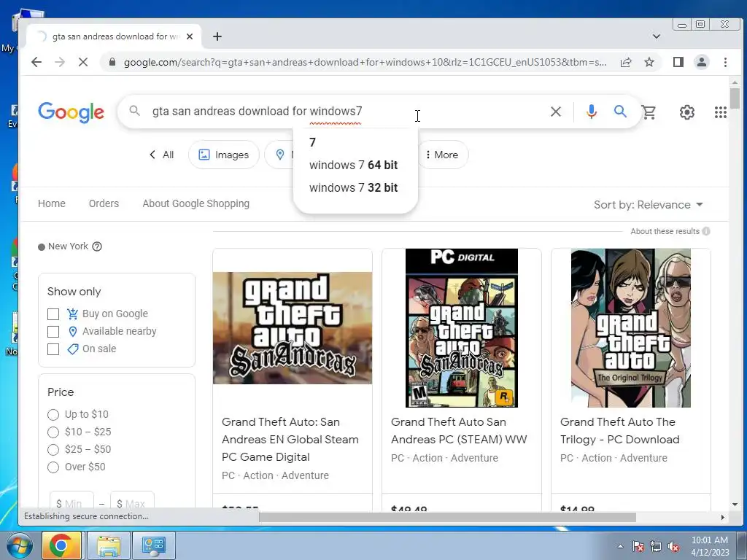
Task: Click the Action Center flag tray icon
Action: pos(638,547)
